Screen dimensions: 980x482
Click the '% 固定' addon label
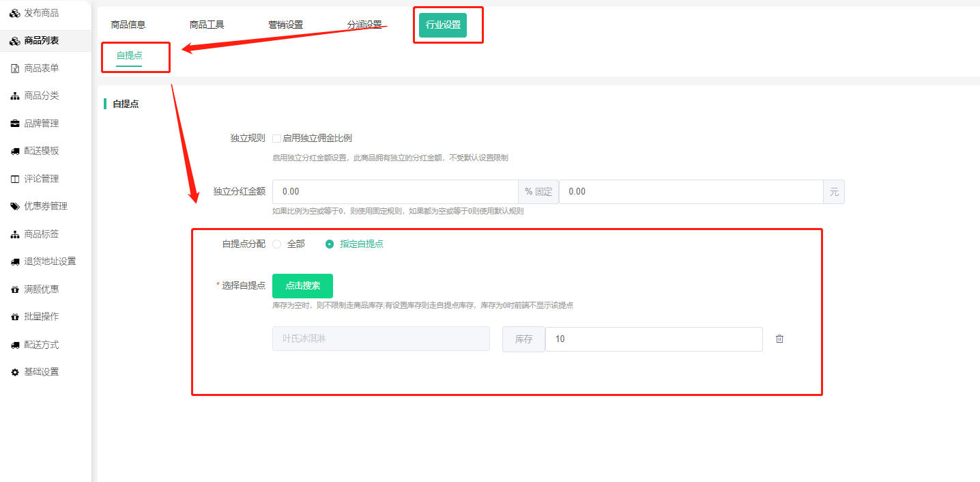[x=538, y=192]
